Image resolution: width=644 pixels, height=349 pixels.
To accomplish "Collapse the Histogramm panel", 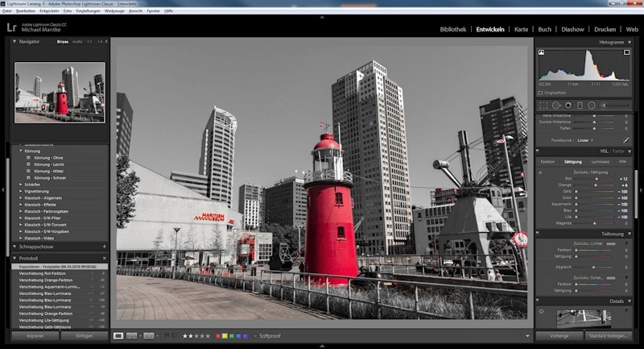I will 630,41.
